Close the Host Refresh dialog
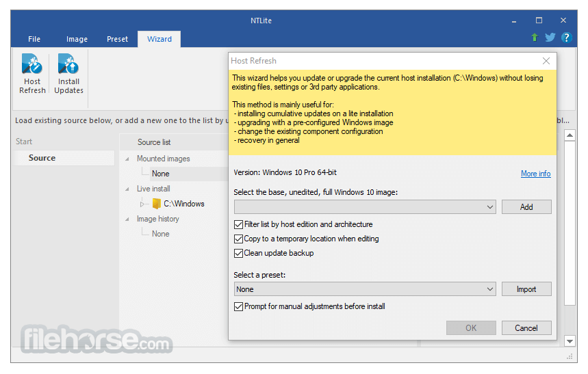This screenshot has height=374, width=588. 546,61
